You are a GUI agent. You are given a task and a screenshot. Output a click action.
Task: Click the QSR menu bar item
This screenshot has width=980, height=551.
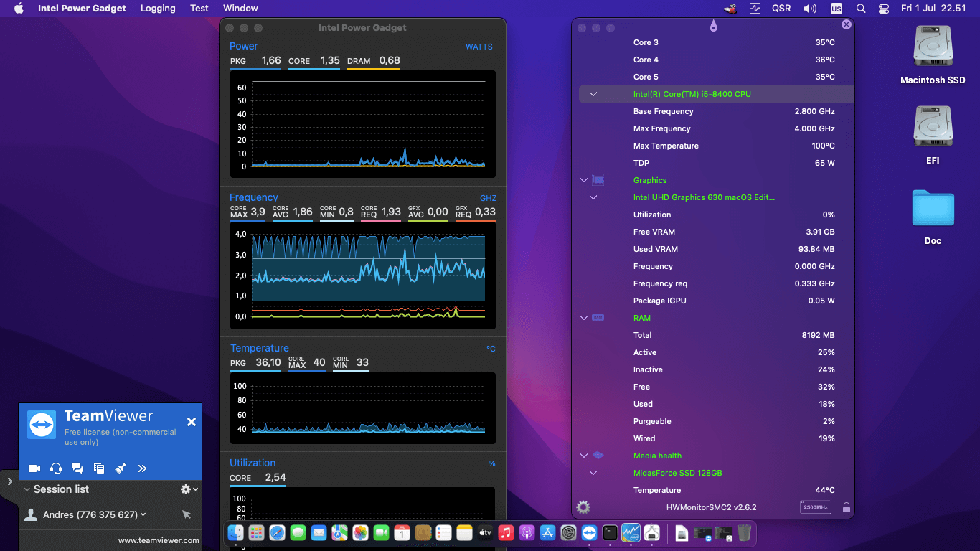pos(781,9)
